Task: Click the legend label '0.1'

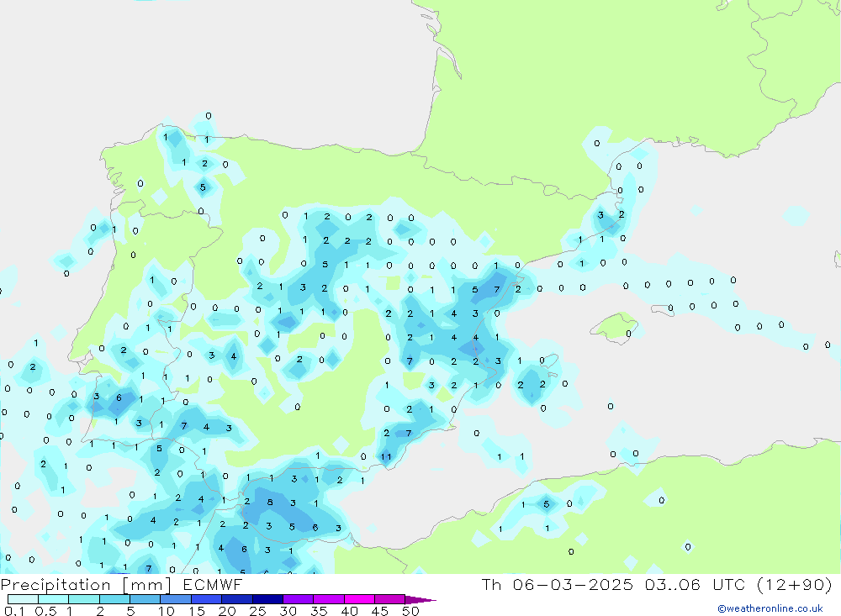Action: pos(14,611)
